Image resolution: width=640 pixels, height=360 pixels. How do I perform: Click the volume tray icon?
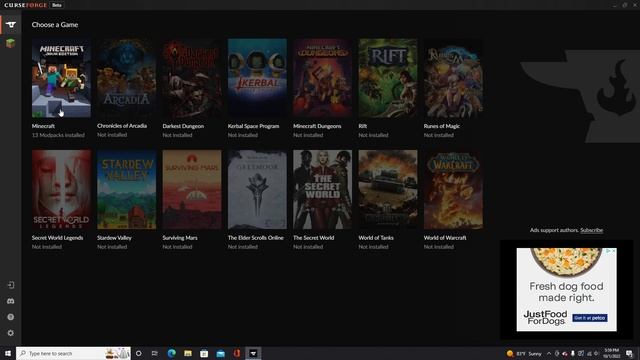pos(596,353)
